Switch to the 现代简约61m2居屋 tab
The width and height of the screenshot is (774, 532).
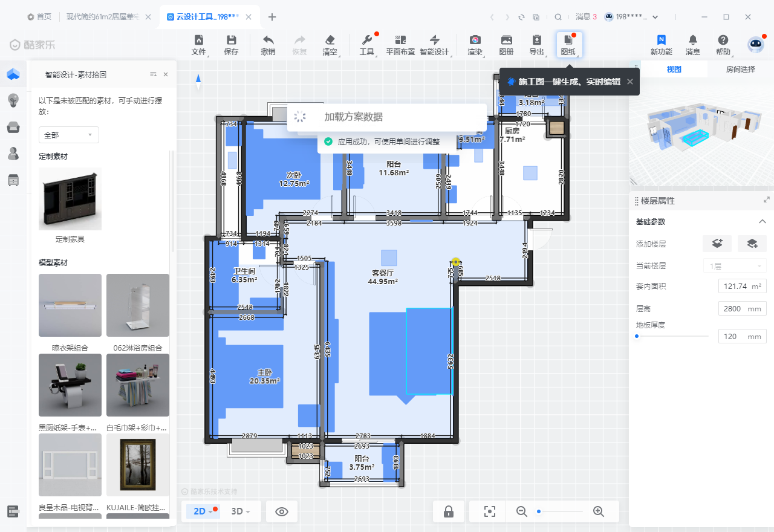[x=103, y=17]
